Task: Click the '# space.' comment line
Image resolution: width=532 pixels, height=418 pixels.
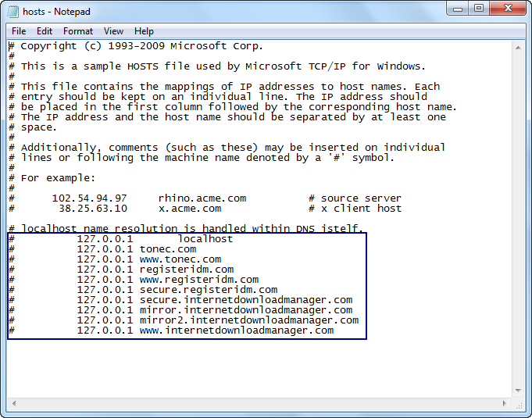Action: 33,127
